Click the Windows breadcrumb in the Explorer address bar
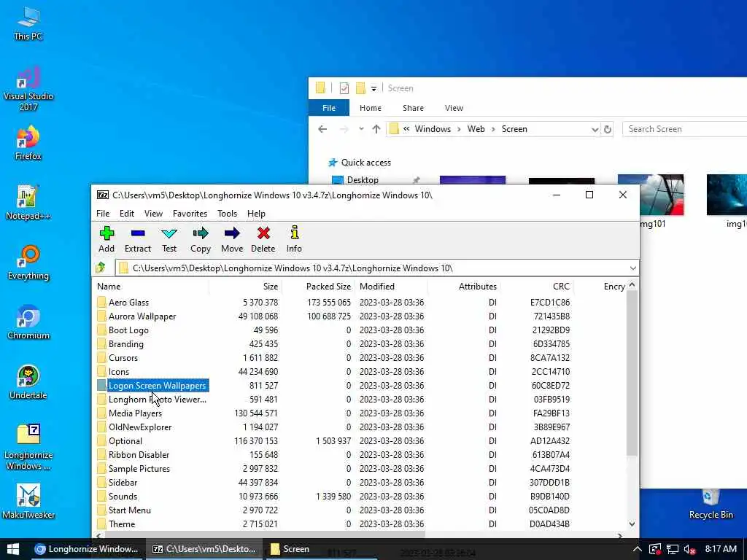 [x=433, y=129]
